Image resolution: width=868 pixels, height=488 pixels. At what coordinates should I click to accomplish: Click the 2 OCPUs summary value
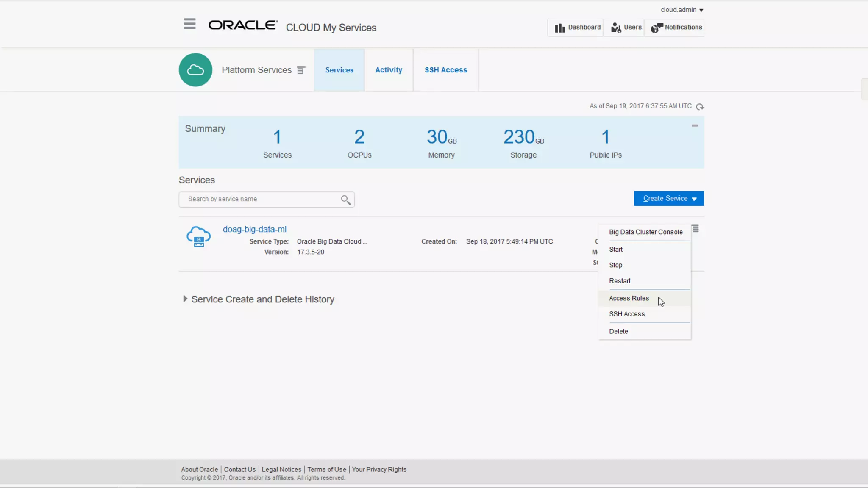tap(359, 137)
